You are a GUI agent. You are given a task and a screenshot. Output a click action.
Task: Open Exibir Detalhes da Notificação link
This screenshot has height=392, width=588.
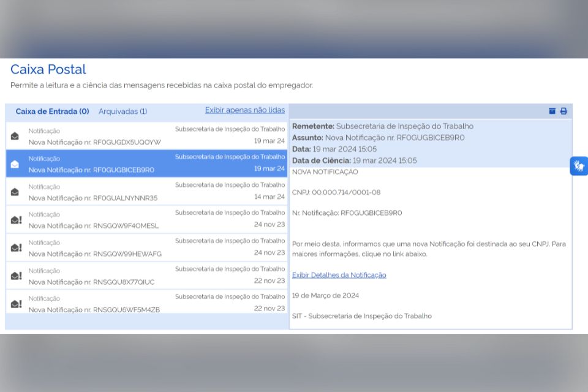click(339, 275)
